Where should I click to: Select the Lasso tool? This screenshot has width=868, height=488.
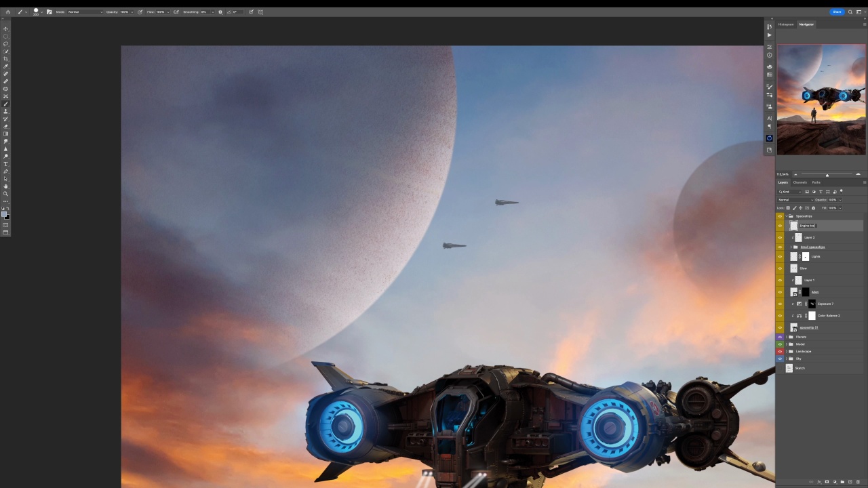(x=5, y=43)
